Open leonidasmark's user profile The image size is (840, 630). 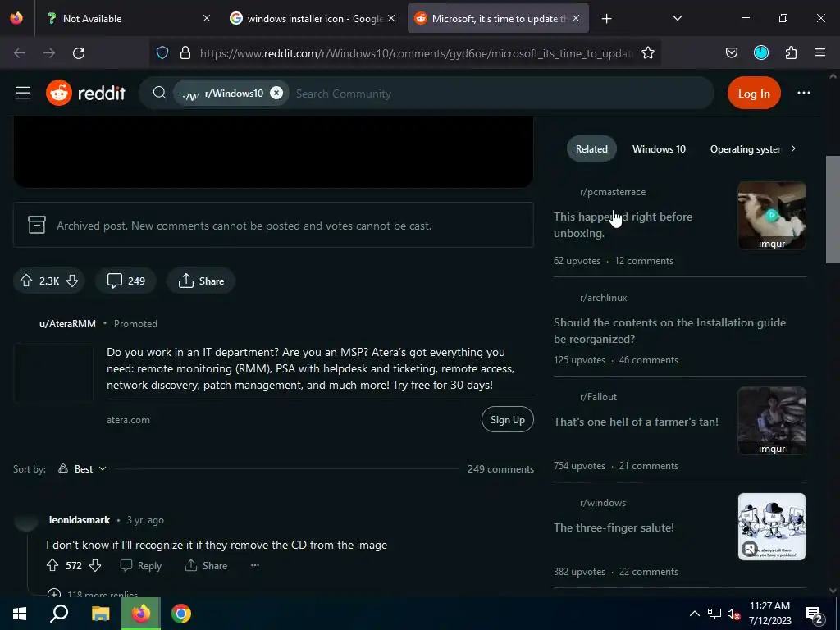80,519
